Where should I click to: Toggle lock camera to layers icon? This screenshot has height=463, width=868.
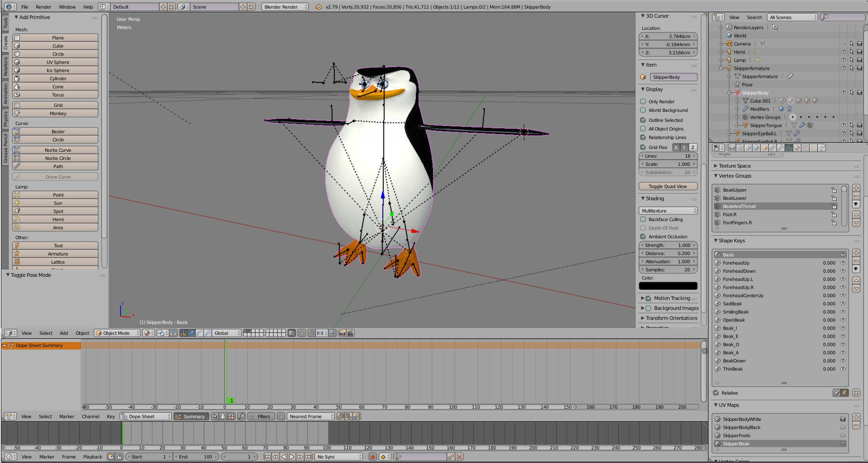click(x=292, y=333)
